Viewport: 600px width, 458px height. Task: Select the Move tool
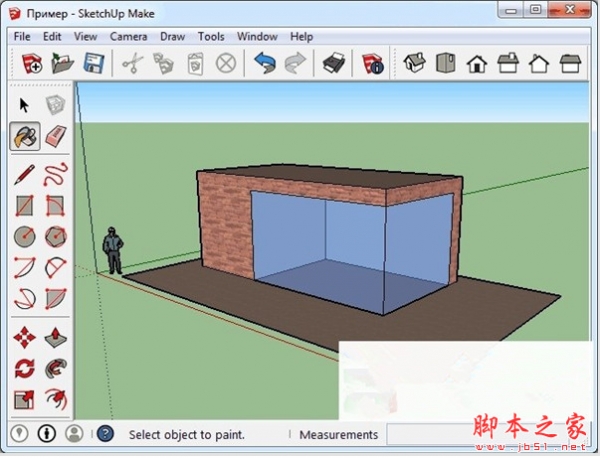tap(24, 337)
